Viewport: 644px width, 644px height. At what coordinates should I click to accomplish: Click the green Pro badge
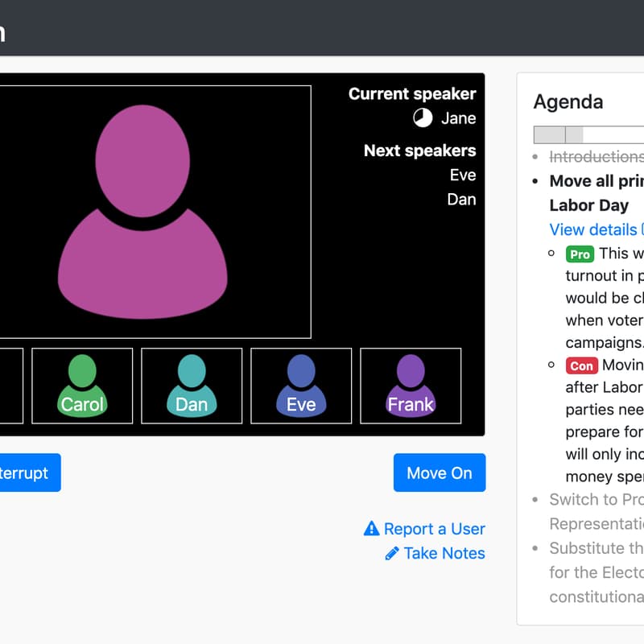coord(580,254)
